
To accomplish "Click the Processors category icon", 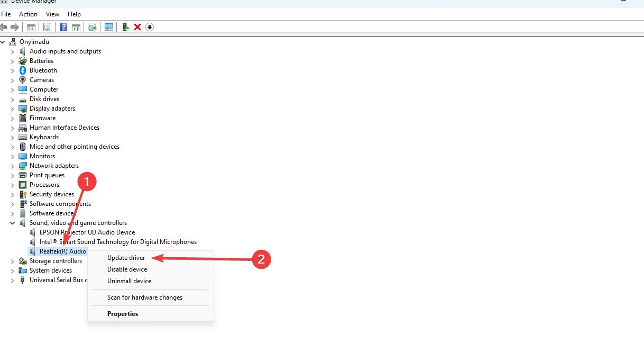I will [x=23, y=185].
